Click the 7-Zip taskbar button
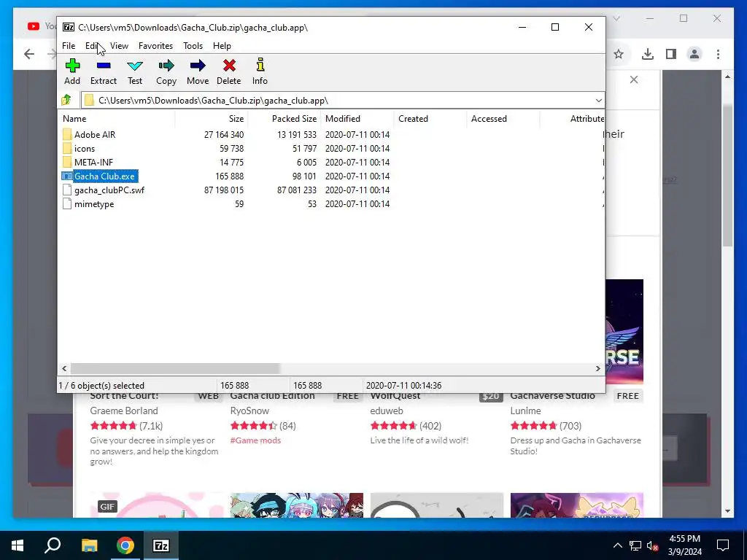Screen dimensions: 747x560 click(x=161, y=545)
